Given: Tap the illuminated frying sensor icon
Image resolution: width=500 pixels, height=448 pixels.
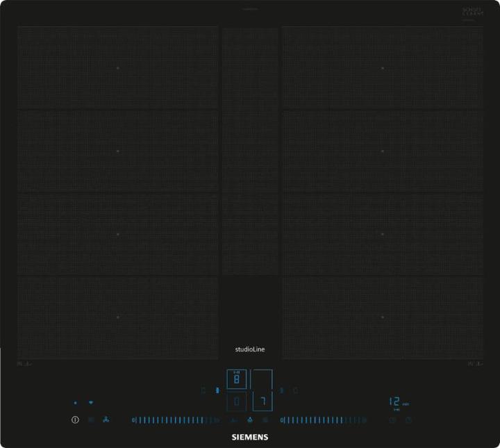Looking at the screenshot, I should pyautogui.click(x=249, y=420).
